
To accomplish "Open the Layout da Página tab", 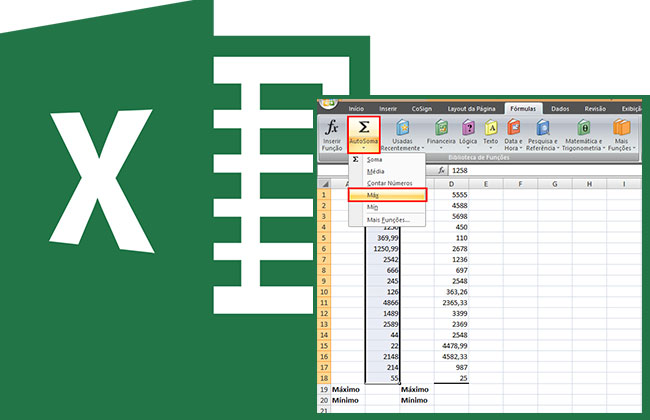I will pos(471,109).
